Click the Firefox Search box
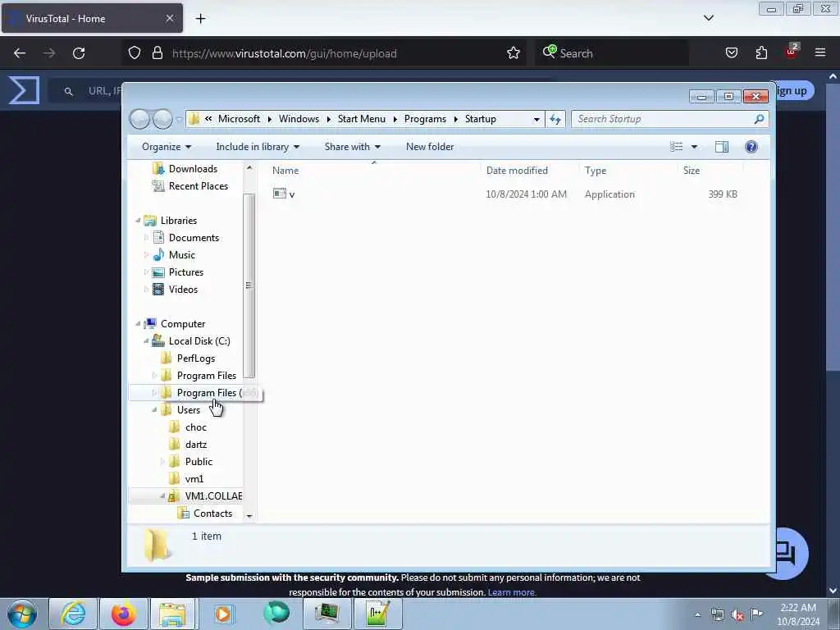The height and width of the screenshot is (630, 840). 610,53
